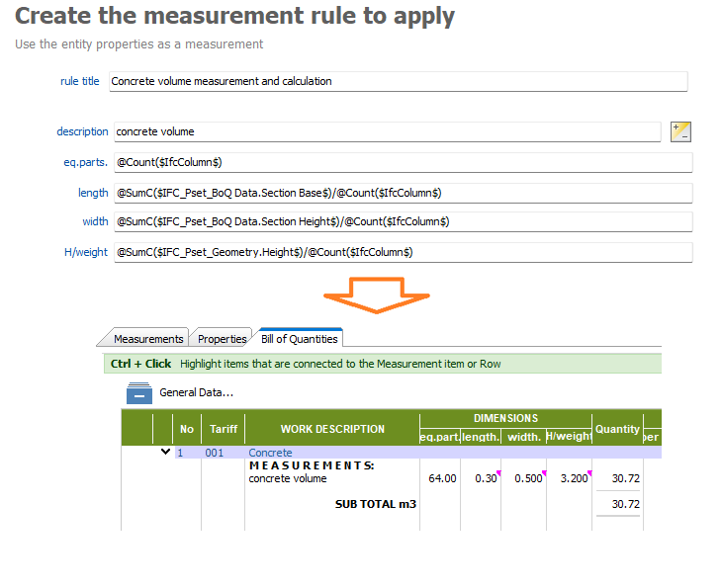The height and width of the screenshot is (588, 721).
Task: Switch to the Measurements tab
Action: (x=147, y=339)
